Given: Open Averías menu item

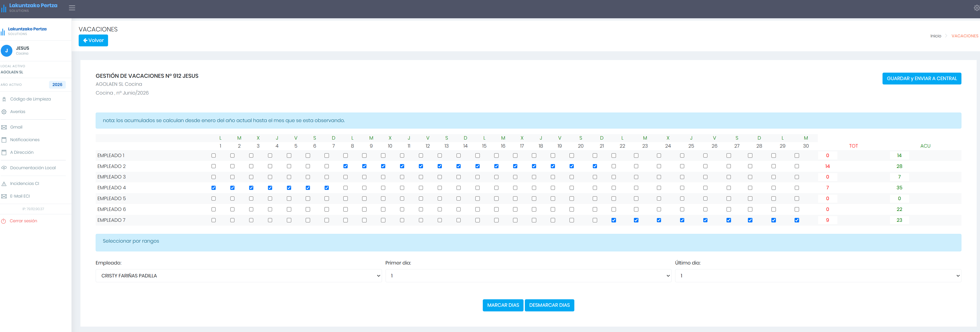Looking at the screenshot, I should [x=18, y=112].
